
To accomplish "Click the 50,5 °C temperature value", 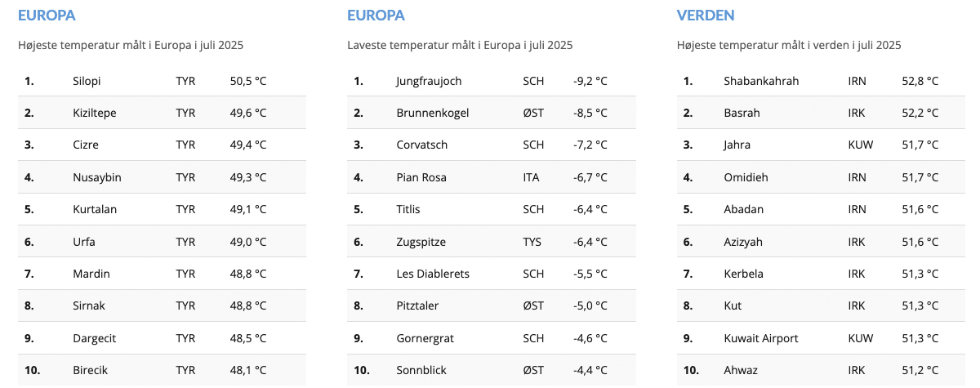I will pyautogui.click(x=248, y=81).
